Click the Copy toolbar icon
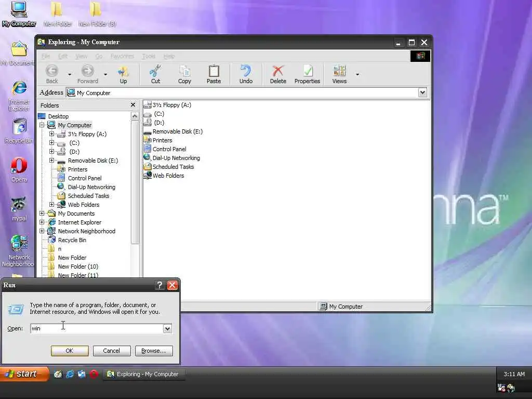532x399 pixels. click(x=184, y=74)
